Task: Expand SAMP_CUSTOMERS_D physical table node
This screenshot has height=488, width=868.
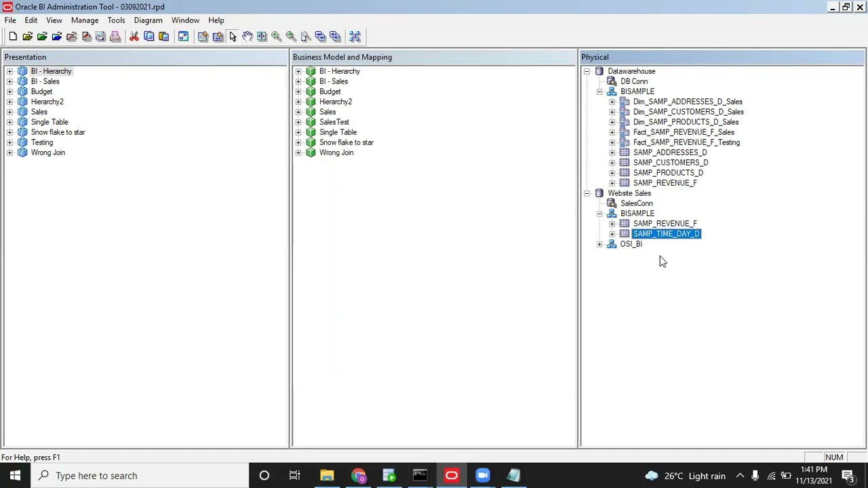Action: pyautogui.click(x=612, y=163)
